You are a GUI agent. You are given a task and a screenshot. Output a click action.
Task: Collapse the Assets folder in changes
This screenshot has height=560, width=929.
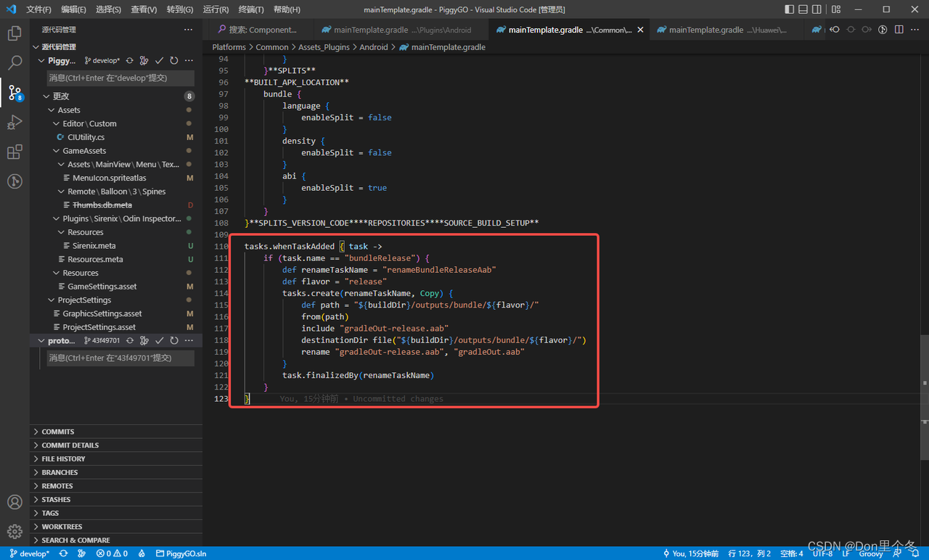[x=51, y=110]
